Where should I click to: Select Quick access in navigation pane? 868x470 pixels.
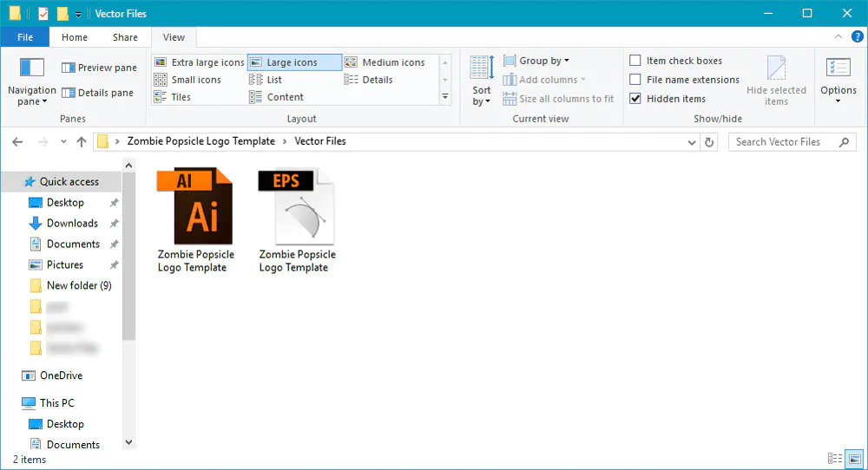(61, 181)
